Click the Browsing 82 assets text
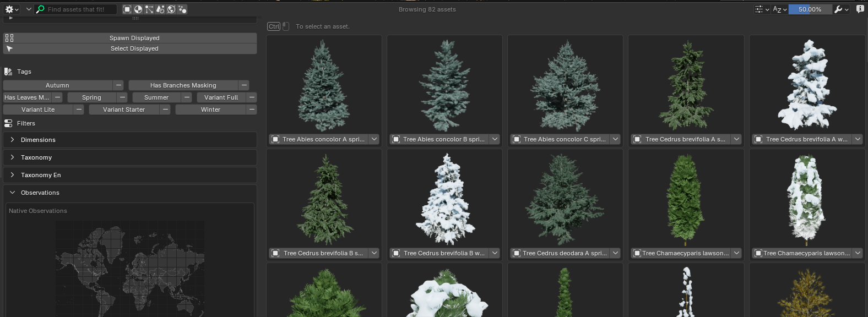This screenshot has width=868, height=317. (x=427, y=9)
